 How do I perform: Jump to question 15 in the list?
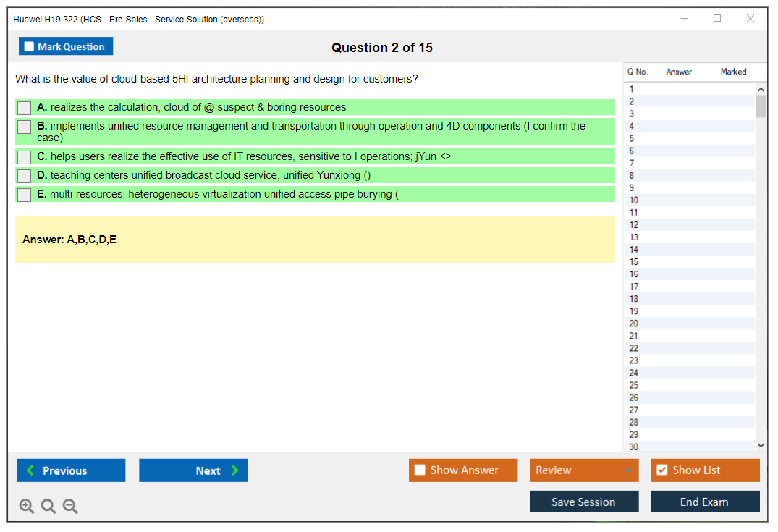pos(634,262)
